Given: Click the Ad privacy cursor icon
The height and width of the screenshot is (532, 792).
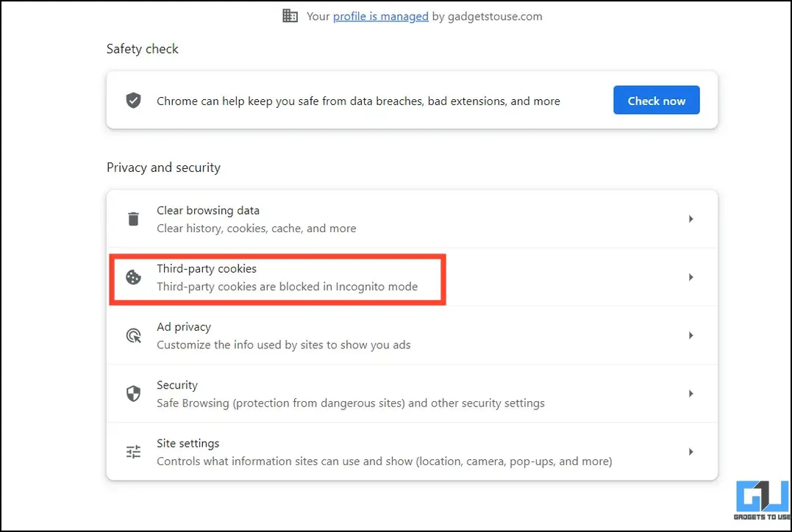Looking at the screenshot, I should point(133,336).
